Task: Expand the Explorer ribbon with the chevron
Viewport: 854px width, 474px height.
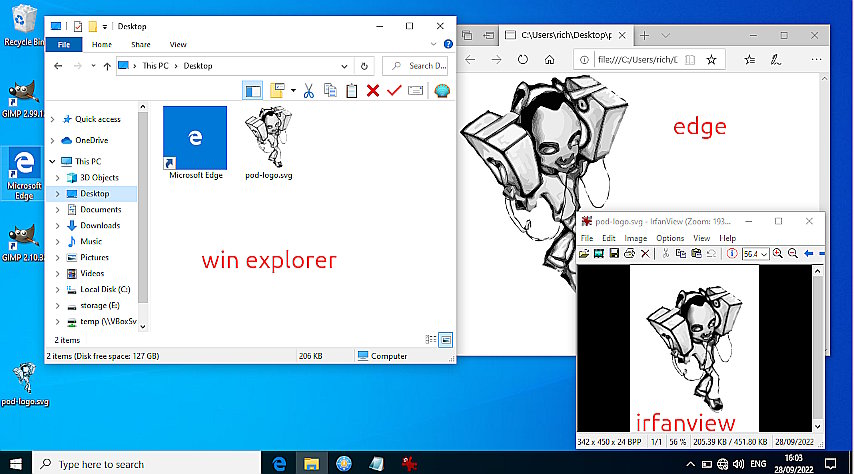Action: point(434,44)
